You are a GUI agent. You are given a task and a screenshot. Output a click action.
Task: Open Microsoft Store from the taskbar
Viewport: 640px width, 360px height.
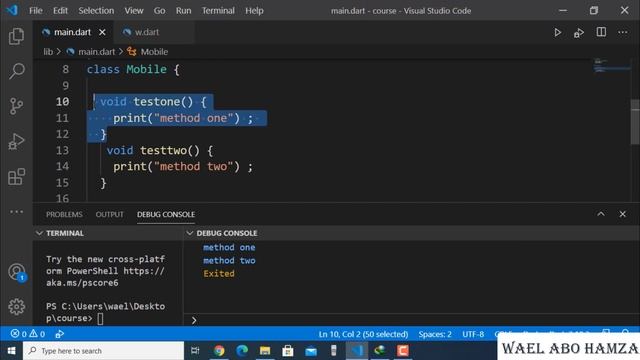pos(288,351)
